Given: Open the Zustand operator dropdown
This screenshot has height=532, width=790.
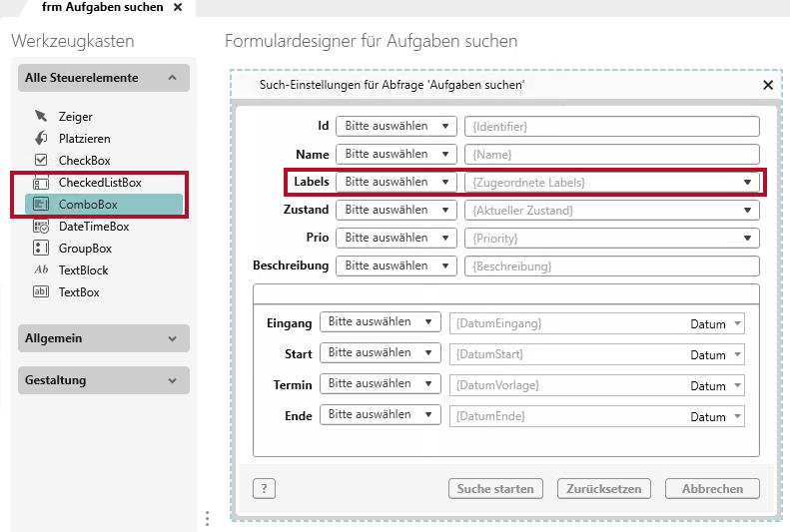Looking at the screenshot, I should pyautogui.click(x=396, y=210).
